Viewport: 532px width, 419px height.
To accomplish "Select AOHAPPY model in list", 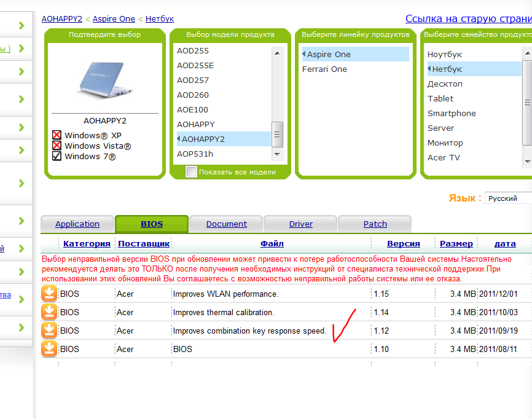I will click(224, 125).
